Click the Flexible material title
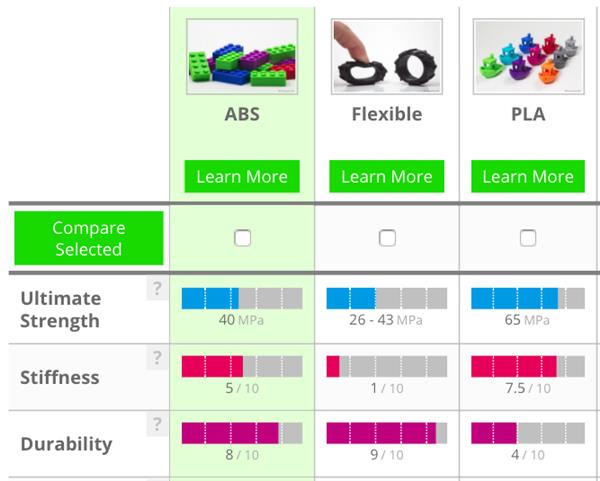The height and width of the screenshot is (481, 600). (x=387, y=114)
